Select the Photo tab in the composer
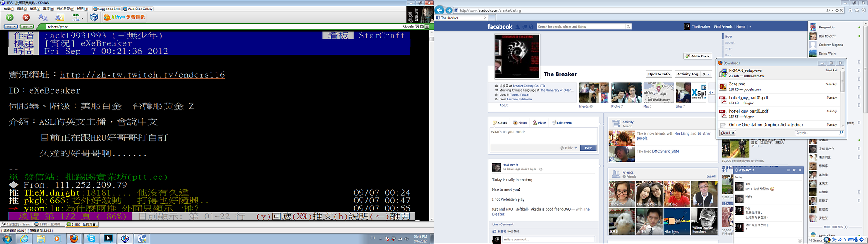Screen dimensions: 868x244 [x=520, y=122]
